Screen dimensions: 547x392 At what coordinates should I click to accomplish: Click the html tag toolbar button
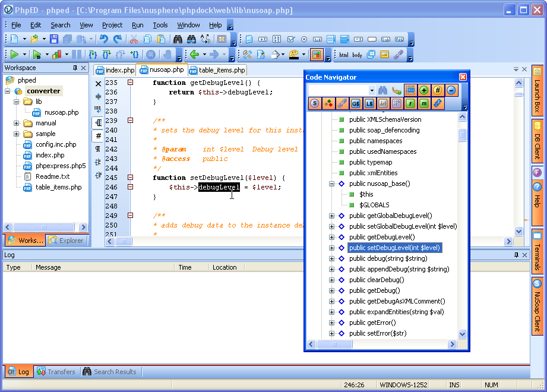tap(344, 55)
